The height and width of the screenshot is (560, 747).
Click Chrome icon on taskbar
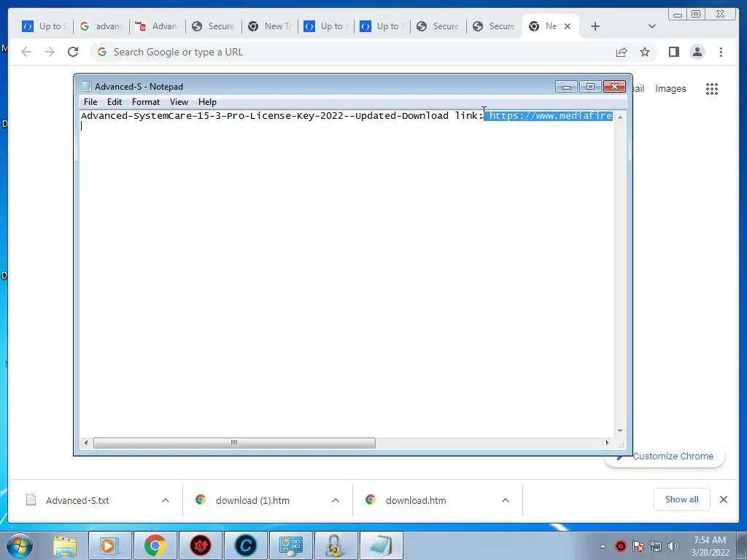(155, 545)
